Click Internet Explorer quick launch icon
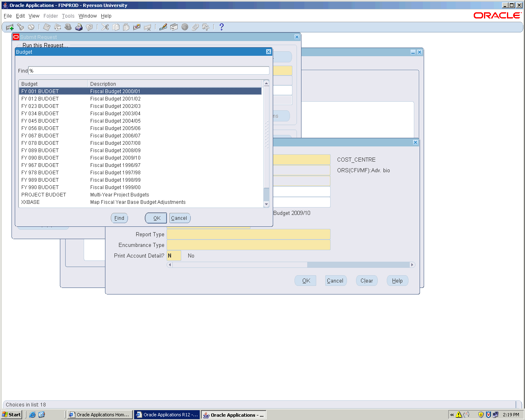The width and height of the screenshot is (525, 420). click(32, 415)
